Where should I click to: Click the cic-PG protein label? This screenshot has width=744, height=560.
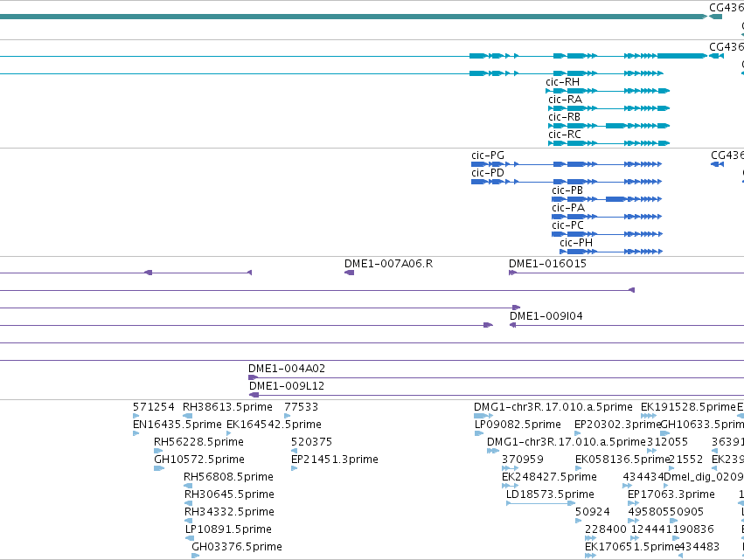pyautogui.click(x=487, y=156)
